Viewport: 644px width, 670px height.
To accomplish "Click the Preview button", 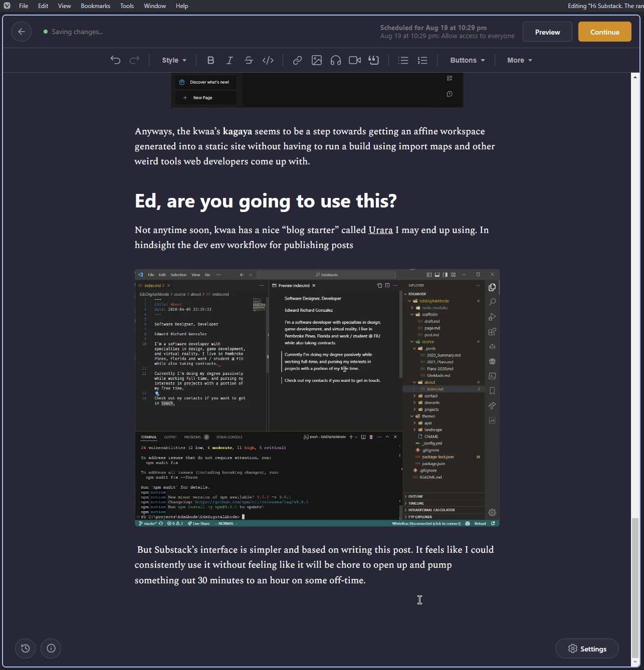I will [547, 32].
